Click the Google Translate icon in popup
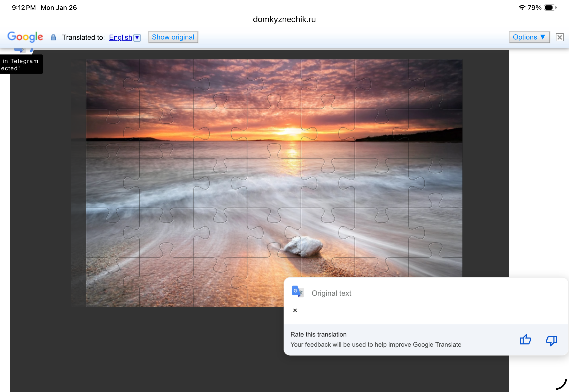This screenshot has height=392, width=569. click(x=297, y=292)
